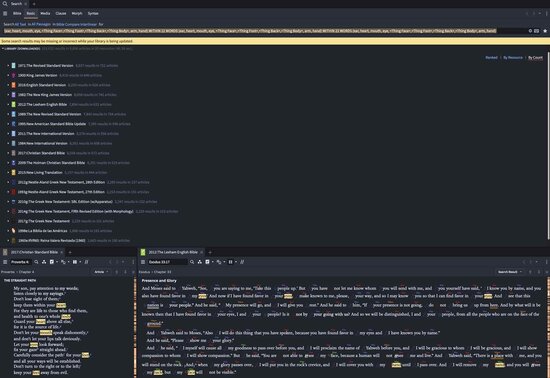Open parallel resources icon in Lexham toolbar

(200, 262)
